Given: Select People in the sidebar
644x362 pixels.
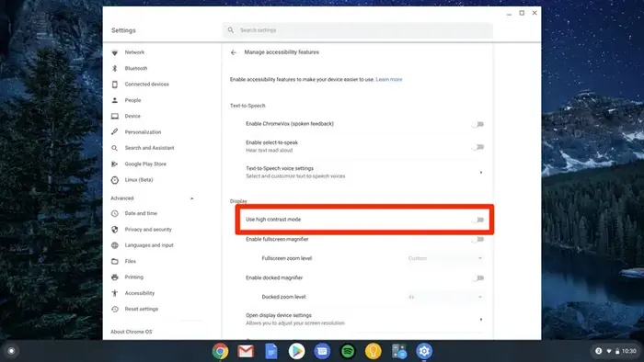Looking at the screenshot, I should pos(132,100).
